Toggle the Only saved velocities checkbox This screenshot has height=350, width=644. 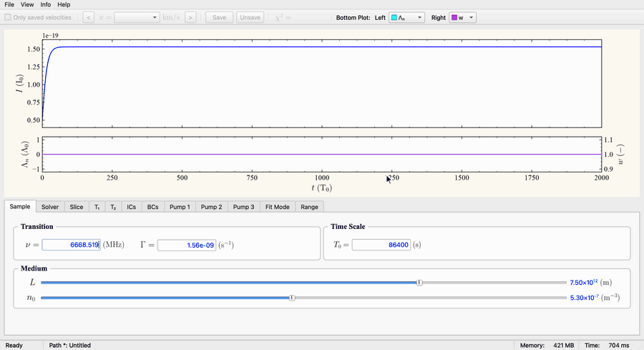pos(8,17)
